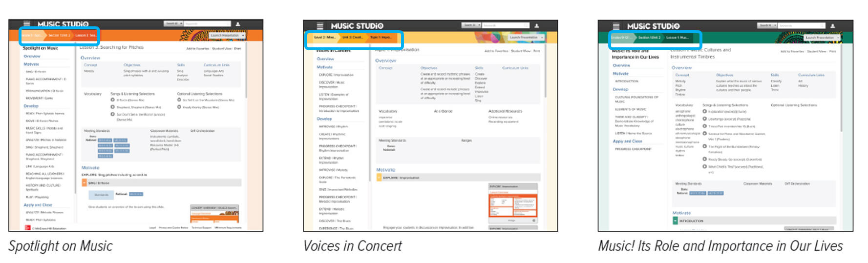This screenshot has width=868, height=263.
Task: Play So Tell It on the Mountain optional selection
Action: [x=179, y=100]
